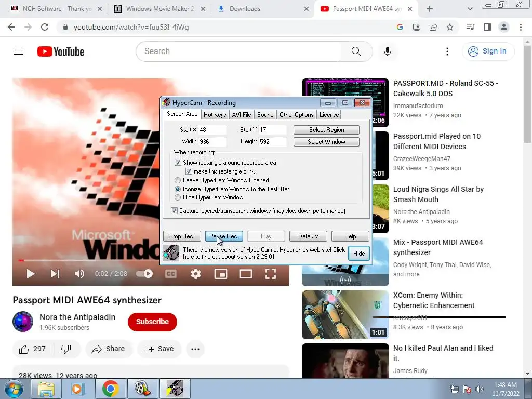Screen dimensions: 532x399
Task: Open new Chrome tab
Action: [x=430, y=9]
